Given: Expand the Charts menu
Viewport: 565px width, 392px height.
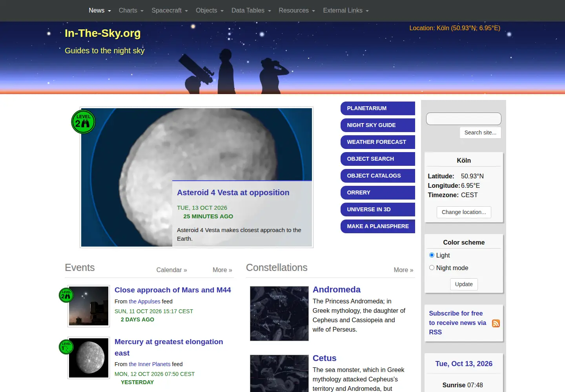Looking at the screenshot, I should [x=131, y=11].
